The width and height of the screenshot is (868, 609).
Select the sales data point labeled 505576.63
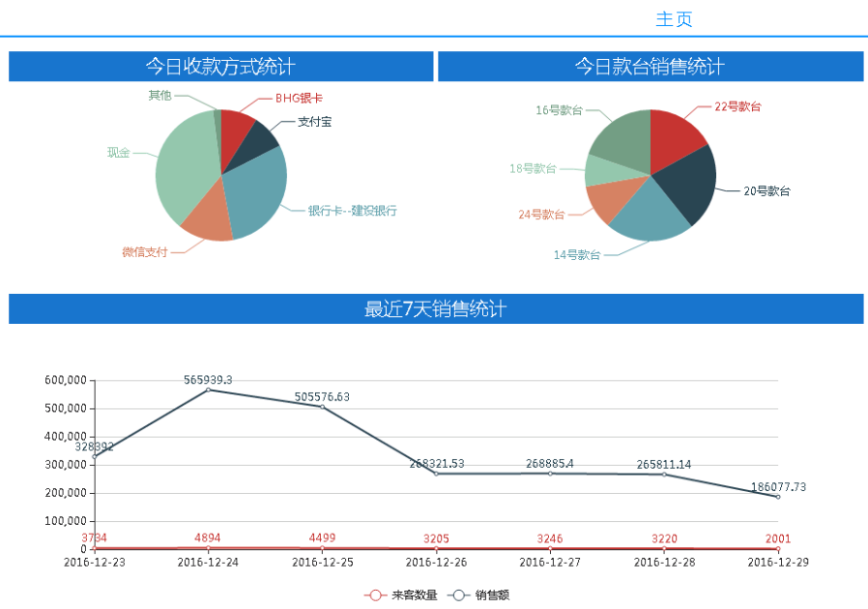pyautogui.click(x=322, y=407)
